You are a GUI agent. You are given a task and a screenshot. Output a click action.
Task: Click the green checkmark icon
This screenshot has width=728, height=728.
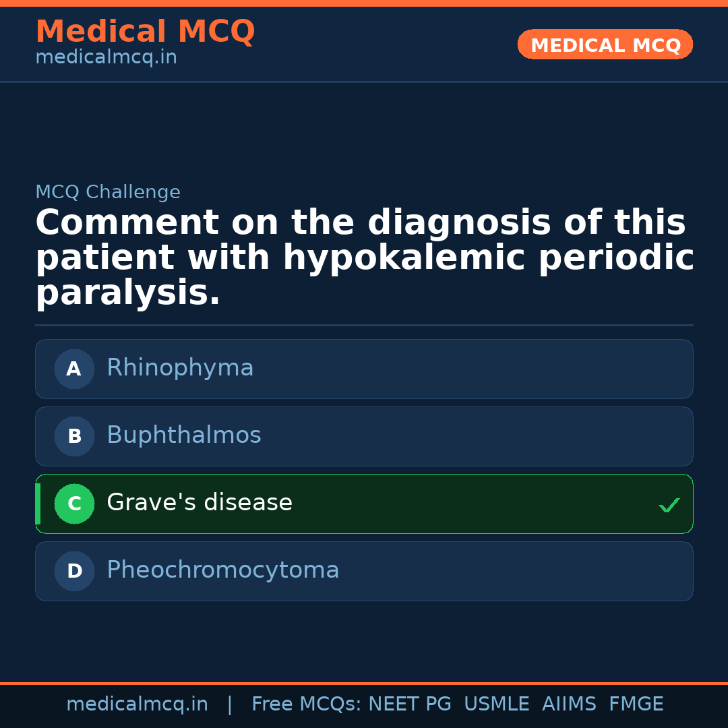tap(669, 505)
